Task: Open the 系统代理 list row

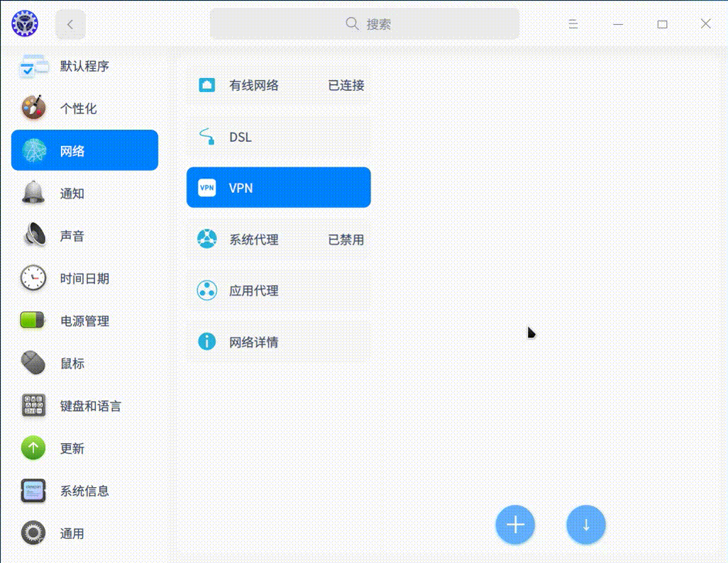Action: (x=279, y=240)
